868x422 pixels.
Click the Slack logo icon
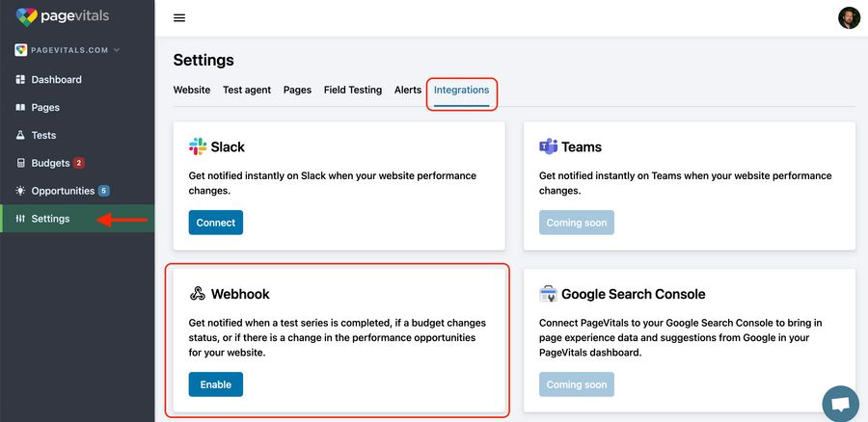(198, 146)
